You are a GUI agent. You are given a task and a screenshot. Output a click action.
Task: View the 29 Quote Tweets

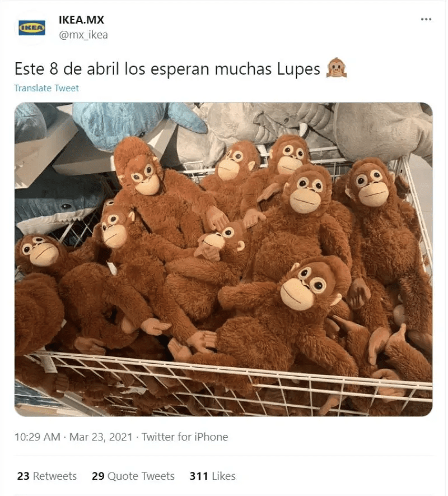pyautogui.click(x=133, y=476)
